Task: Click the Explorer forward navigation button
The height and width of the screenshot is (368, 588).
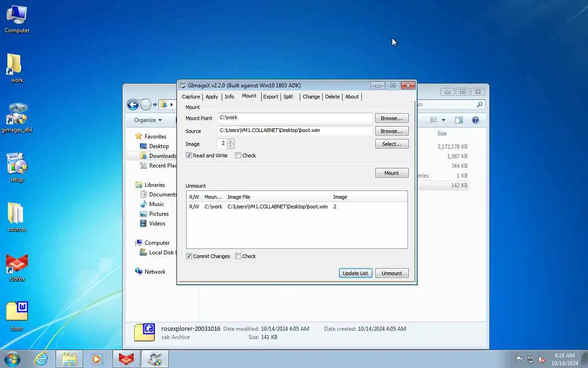Action: (146, 105)
